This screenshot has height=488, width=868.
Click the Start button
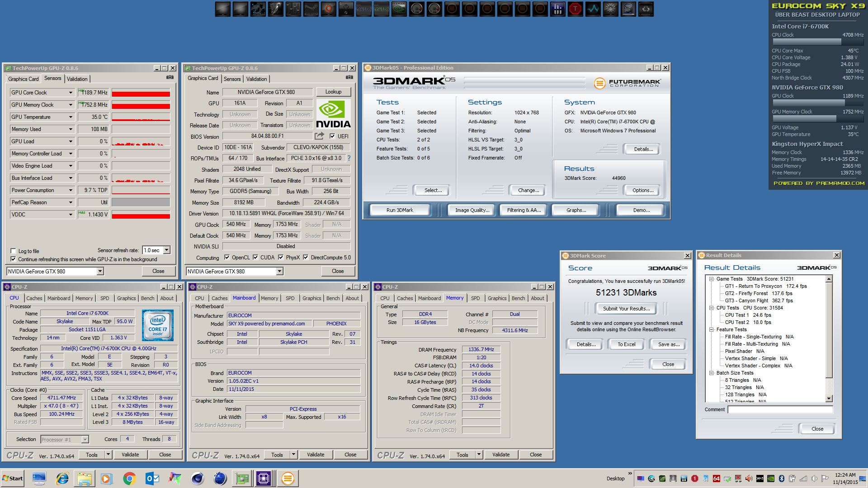tap(12, 478)
